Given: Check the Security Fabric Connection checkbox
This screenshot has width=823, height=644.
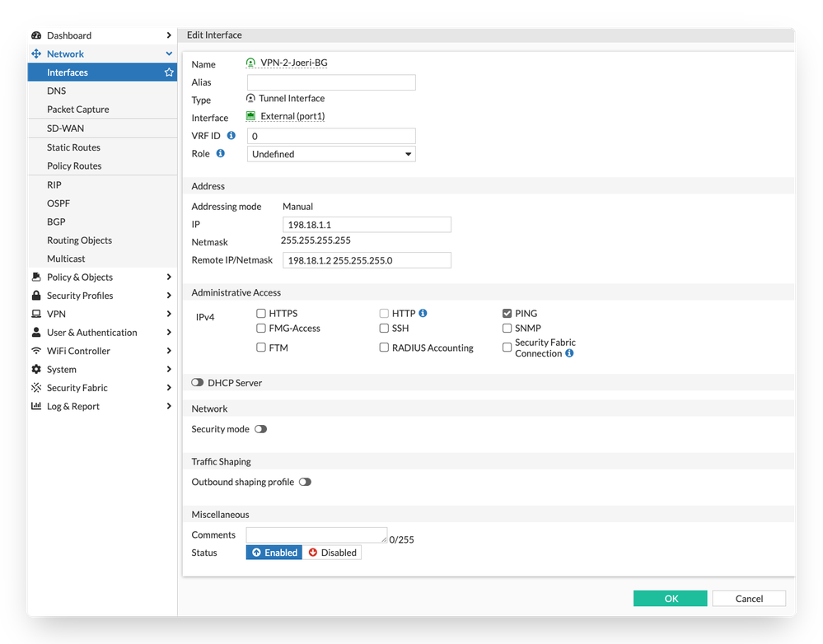Looking at the screenshot, I should (x=507, y=347).
